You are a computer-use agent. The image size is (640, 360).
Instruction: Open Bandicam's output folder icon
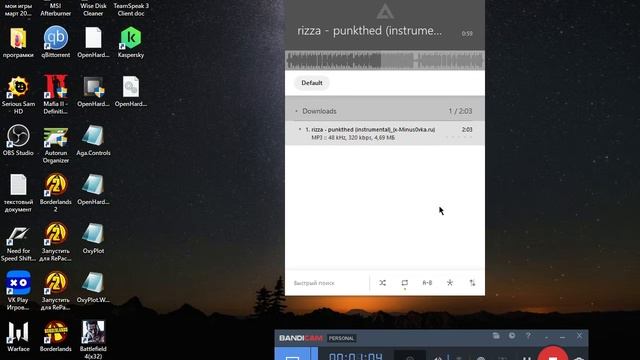point(496,336)
